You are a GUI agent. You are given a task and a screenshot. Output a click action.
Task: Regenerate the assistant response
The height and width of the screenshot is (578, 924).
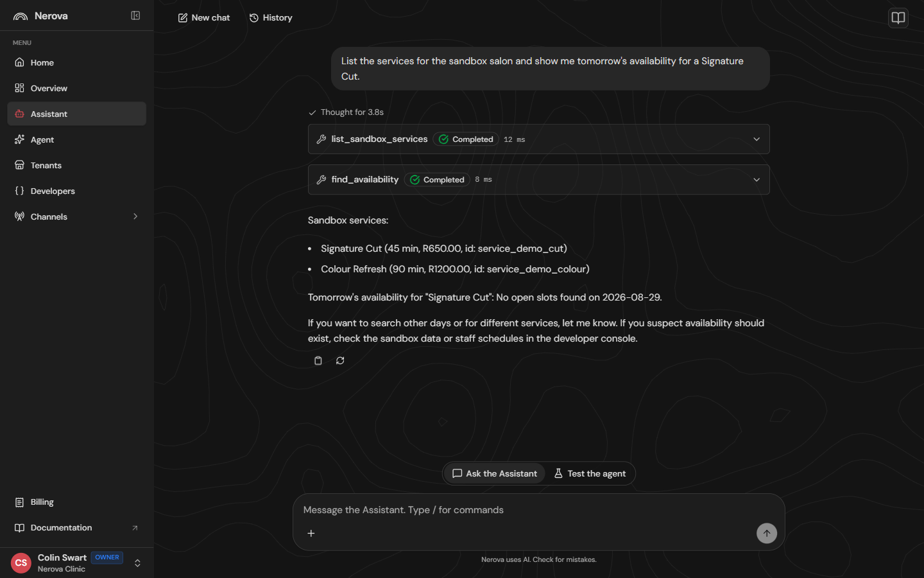click(340, 360)
